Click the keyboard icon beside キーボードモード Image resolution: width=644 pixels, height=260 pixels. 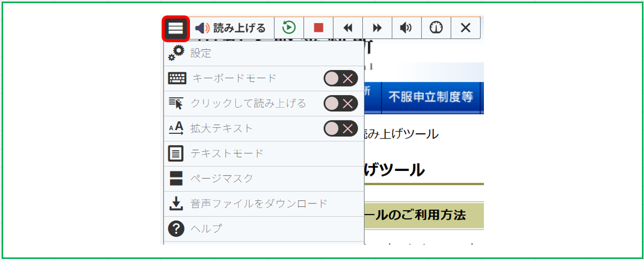coord(177,78)
